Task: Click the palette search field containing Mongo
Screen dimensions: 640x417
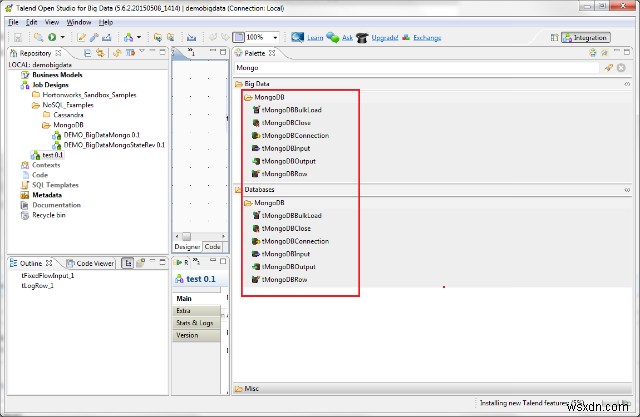Action: [416, 68]
